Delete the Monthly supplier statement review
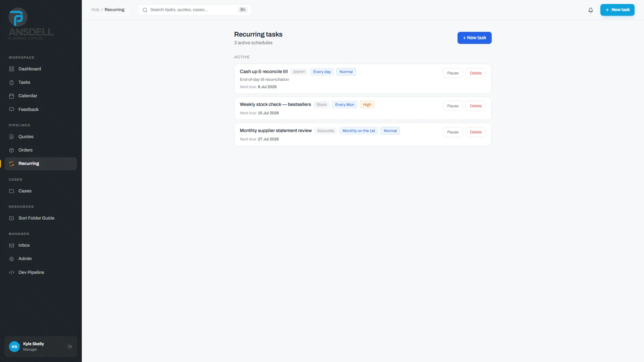This screenshot has width=644, height=362. point(476,132)
